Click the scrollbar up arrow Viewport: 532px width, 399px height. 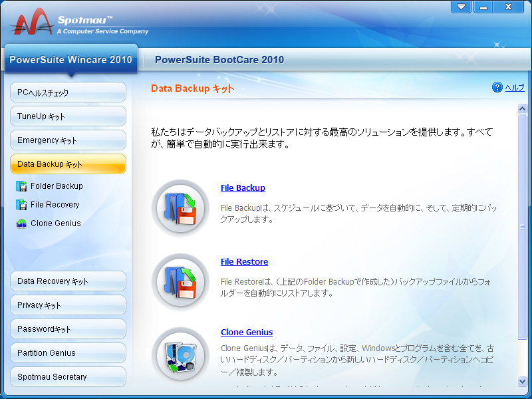tap(522, 109)
